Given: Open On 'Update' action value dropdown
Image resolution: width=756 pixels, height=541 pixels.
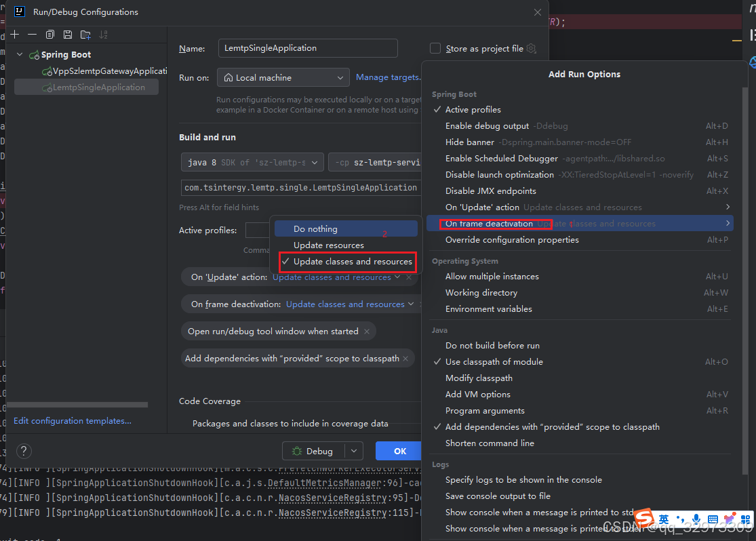Looking at the screenshot, I should click(x=336, y=277).
